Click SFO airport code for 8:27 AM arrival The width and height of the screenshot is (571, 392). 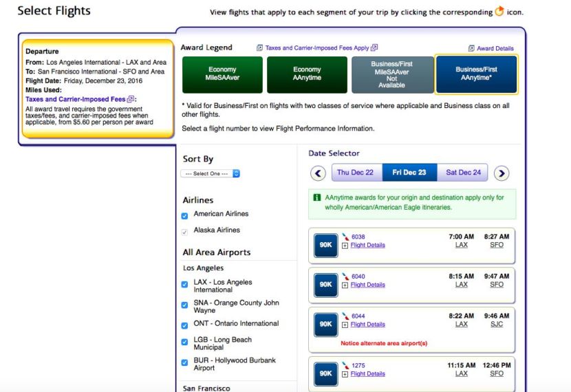[497, 245]
